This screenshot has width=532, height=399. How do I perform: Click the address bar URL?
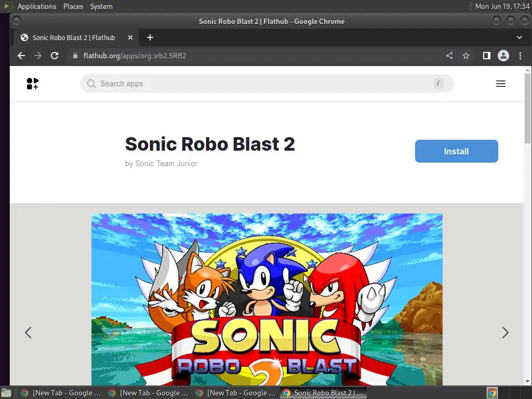(135, 56)
